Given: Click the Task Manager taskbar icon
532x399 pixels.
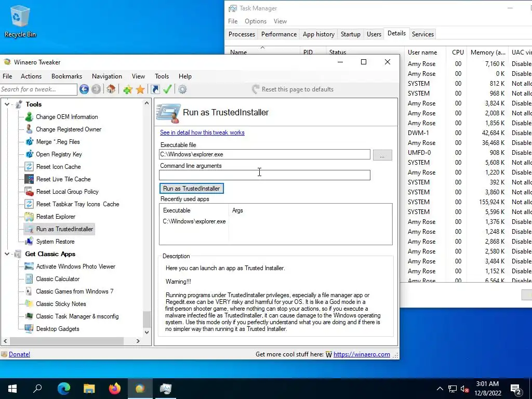Looking at the screenshot, I should pyautogui.click(x=166, y=388).
